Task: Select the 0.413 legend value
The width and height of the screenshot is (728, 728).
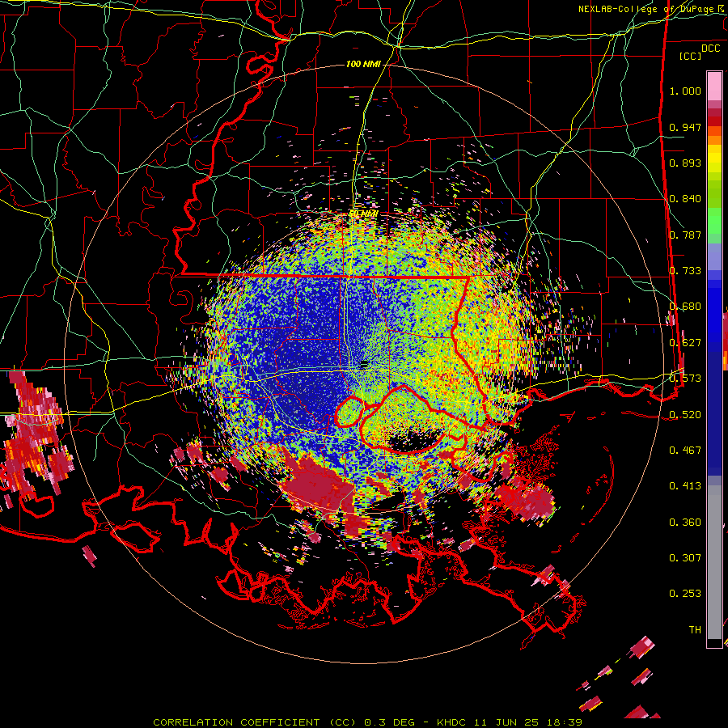Action: [685, 485]
